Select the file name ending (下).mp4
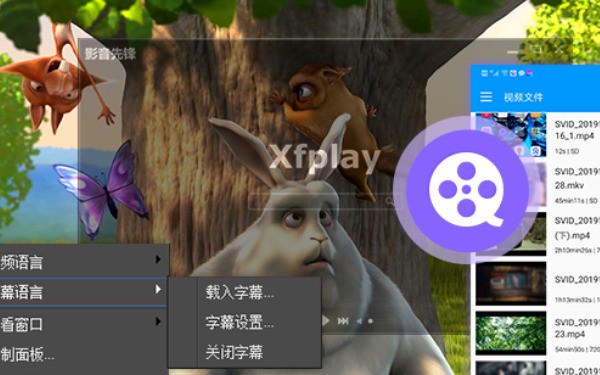The height and width of the screenshot is (375, 600). (x=577, y=228)
